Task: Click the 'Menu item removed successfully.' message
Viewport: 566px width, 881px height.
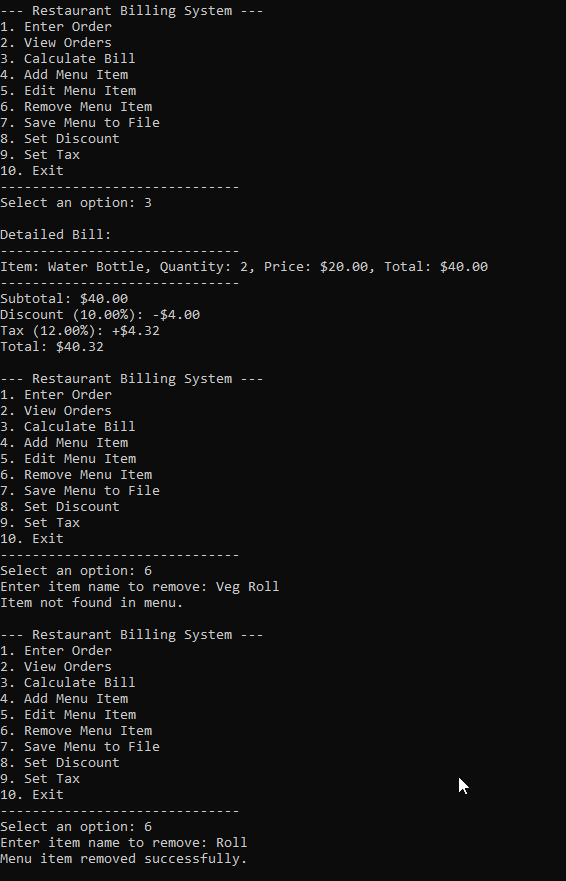Action: tap(124, 859)
